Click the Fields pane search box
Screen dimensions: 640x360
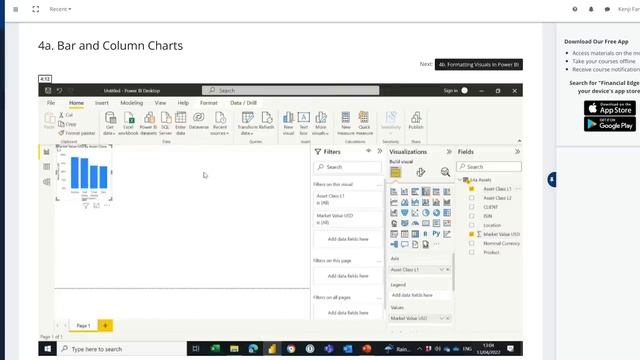489,167
